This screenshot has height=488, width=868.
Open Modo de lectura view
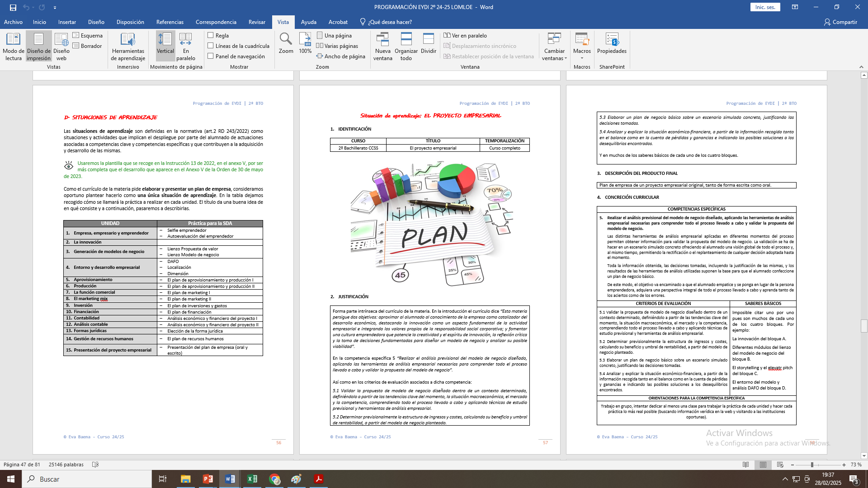[13, 46]
